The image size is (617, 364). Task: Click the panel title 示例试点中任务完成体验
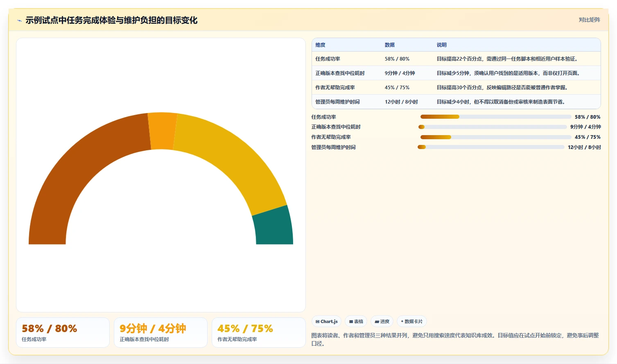coord(111,20)
